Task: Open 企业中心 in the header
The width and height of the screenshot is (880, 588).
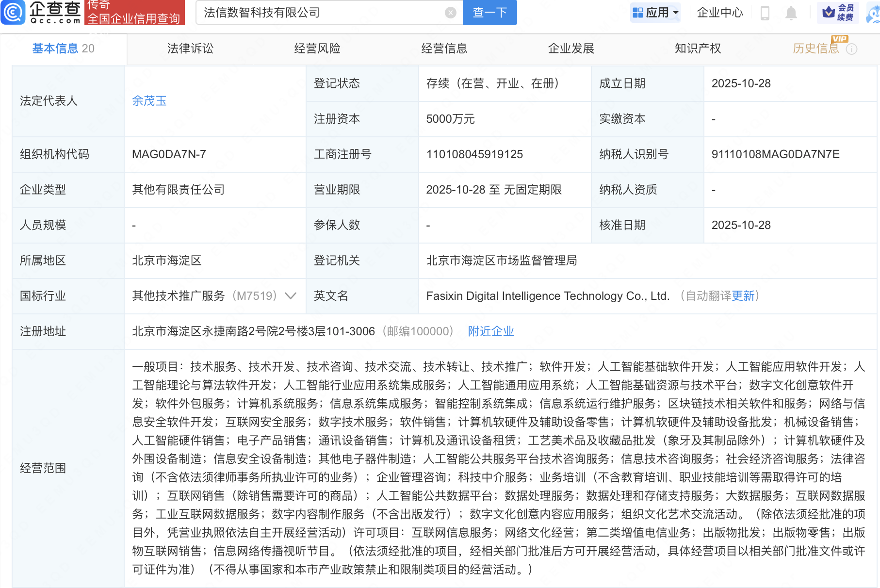Action: tap(720, 13)
